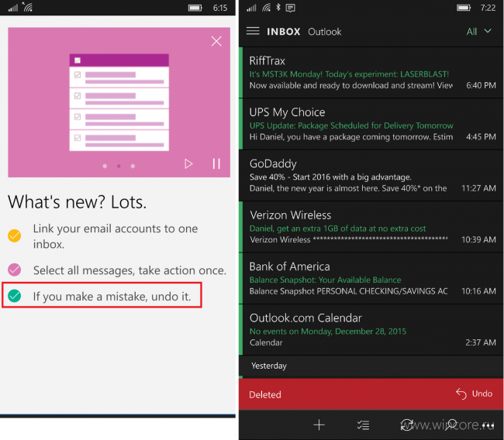Click the 6:40 PM timestamp
Screen dimensions: 504x440
[481, 85]
